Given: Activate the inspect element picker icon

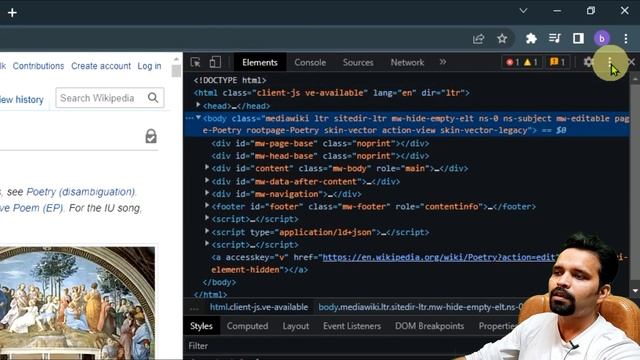Looking at the screenshot, I should (x=196, y=62).
